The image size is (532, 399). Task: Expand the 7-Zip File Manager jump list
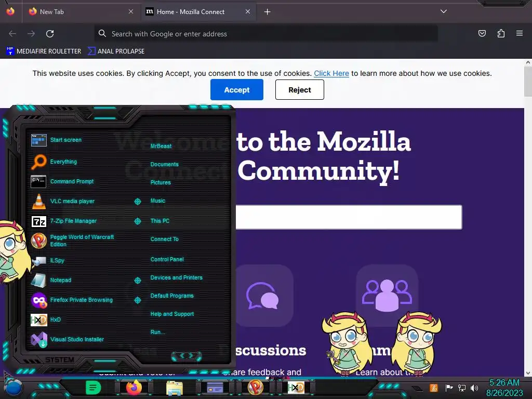pos(137,221)
